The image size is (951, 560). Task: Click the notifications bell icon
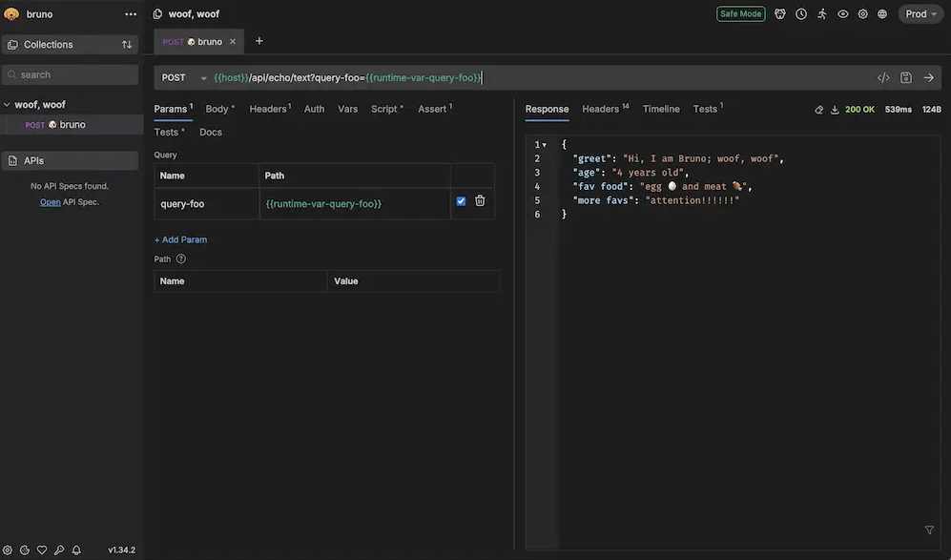[x=76, y=550]
